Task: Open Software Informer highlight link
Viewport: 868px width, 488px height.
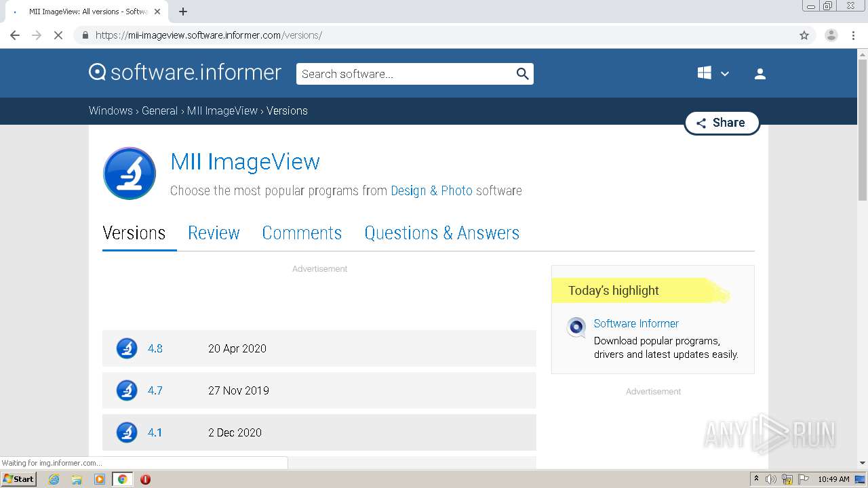Action: point(636,324)
